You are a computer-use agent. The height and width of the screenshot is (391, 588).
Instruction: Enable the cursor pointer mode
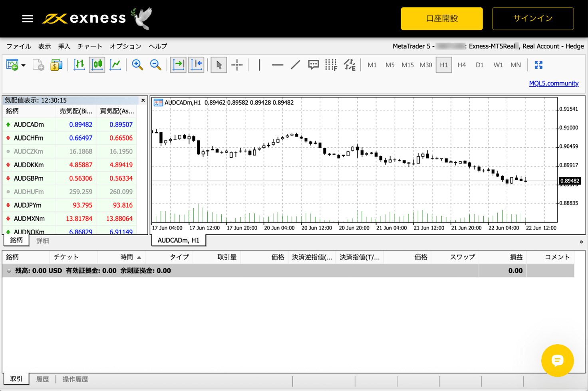[218, 65]
